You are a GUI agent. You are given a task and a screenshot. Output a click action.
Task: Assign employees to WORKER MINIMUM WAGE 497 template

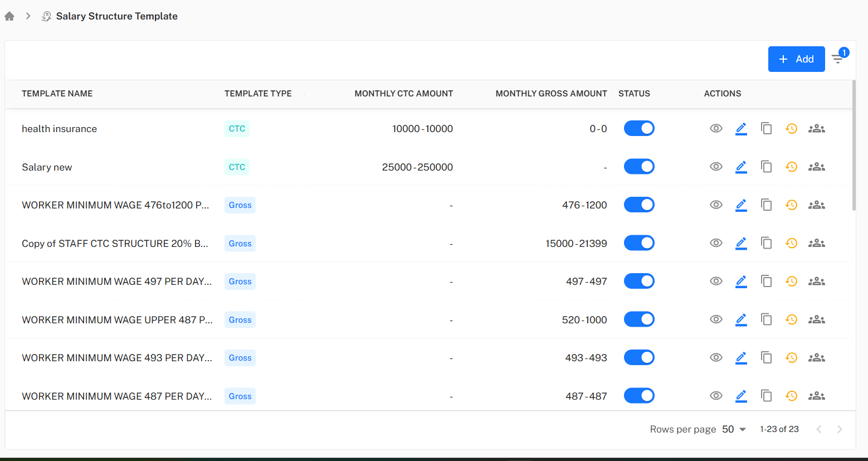[816, 282]
